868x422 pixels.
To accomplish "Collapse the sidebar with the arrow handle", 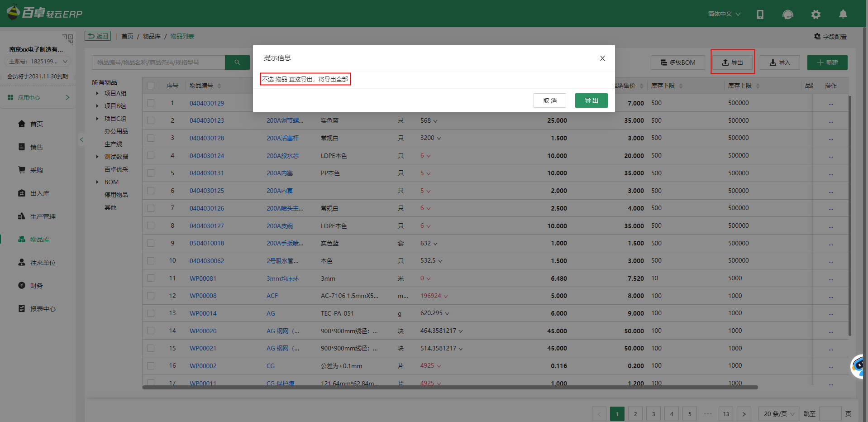I will [x=81, y=139].
